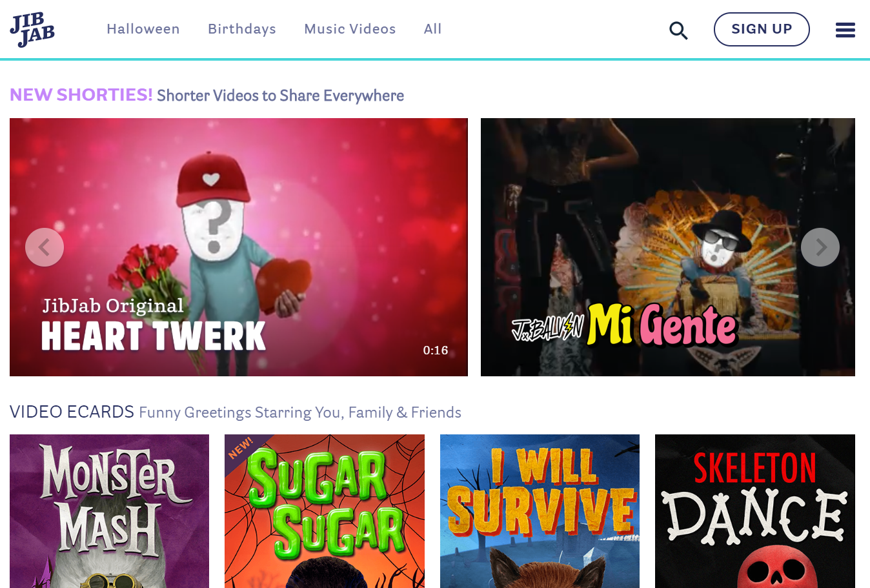Select Birthdays in navigation
870x588 pixels.
(x=242, y=29)
